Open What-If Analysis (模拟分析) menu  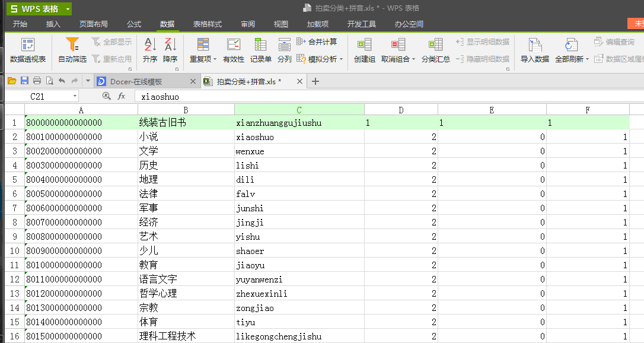tap(320, 59)
